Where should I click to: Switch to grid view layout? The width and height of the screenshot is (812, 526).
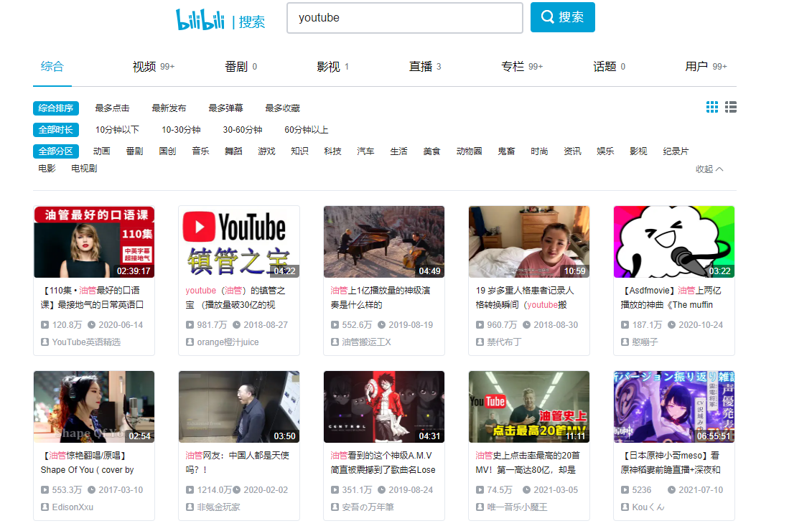pyautogui.click(x=712, y=107)
